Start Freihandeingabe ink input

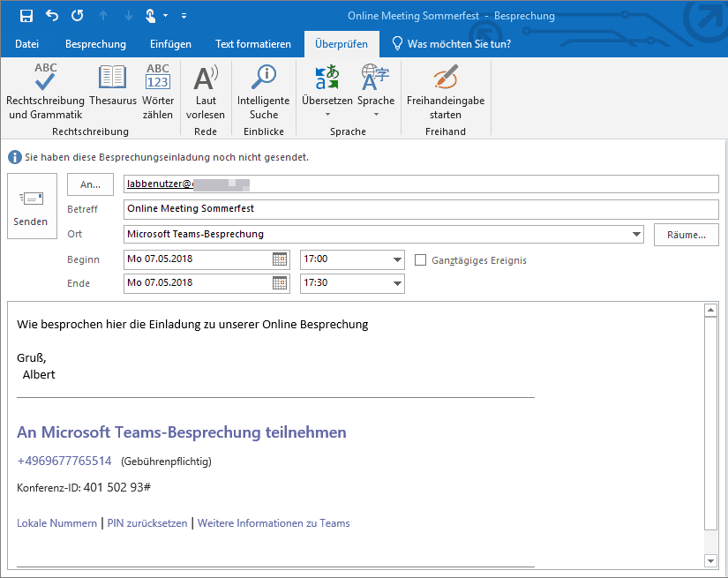click(446, 92)
